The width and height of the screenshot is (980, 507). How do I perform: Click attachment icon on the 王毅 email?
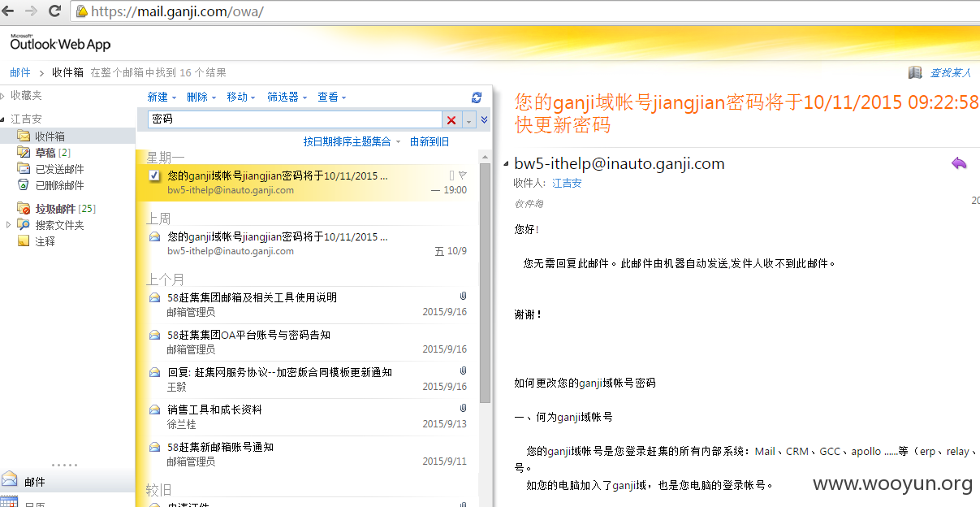[463, 370]
